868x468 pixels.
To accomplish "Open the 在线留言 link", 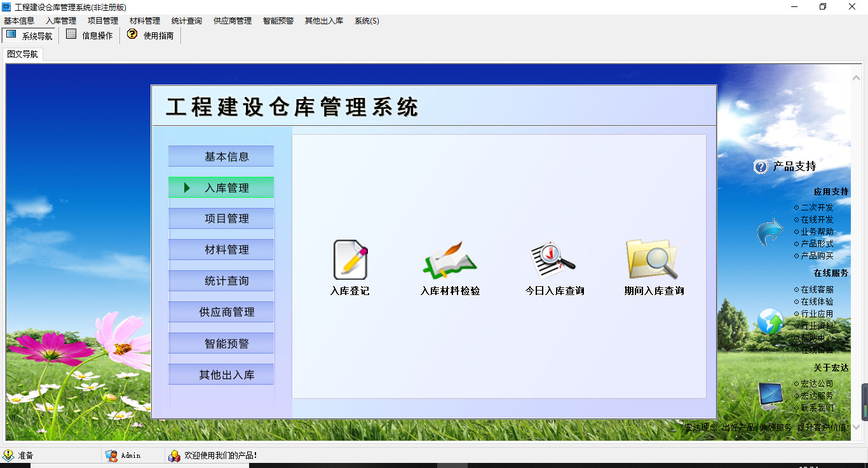I will pyautogui.click(x=817, y=350).
